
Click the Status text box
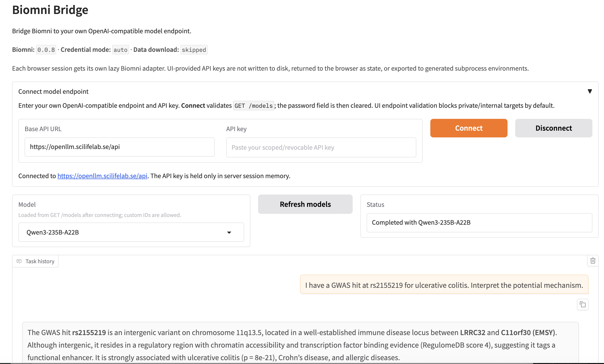point(479,223)
